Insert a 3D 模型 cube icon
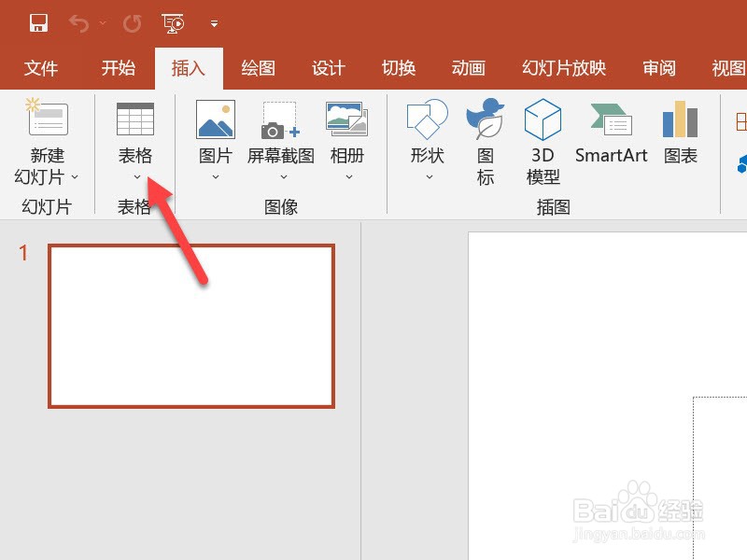Viewport: 747px width, 560px height. tap(543, 119)
